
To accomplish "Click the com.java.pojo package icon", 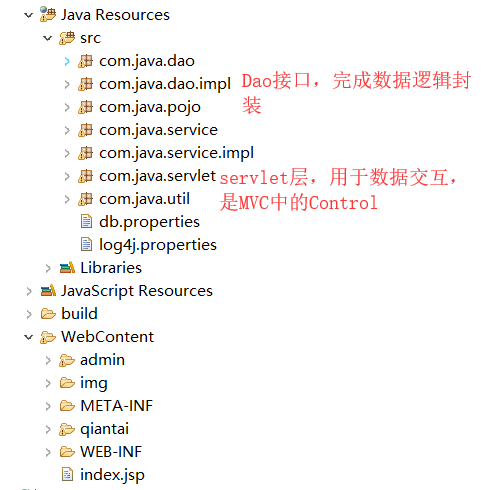I will [x=85, y=107].
